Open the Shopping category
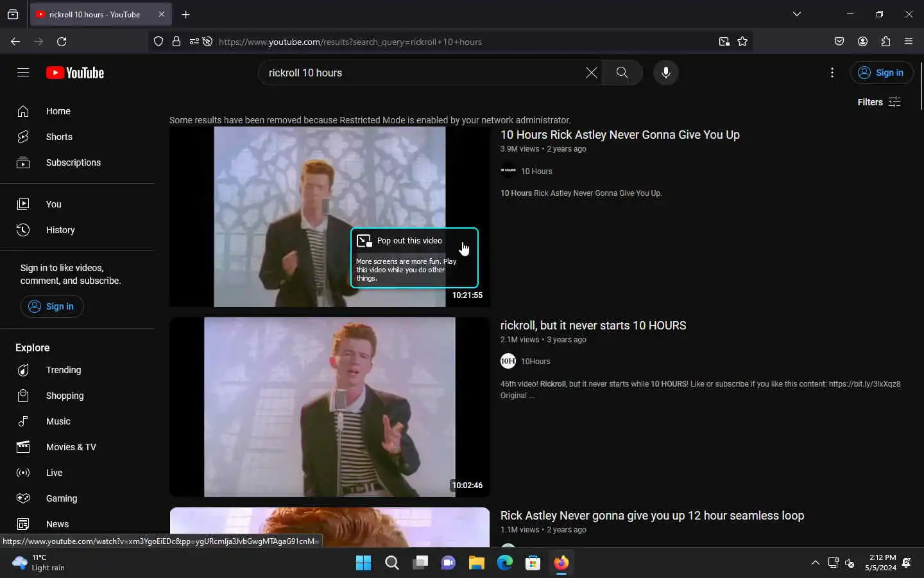Image resolution: width=924 pixels, height=578 pixels. [77, 396]
